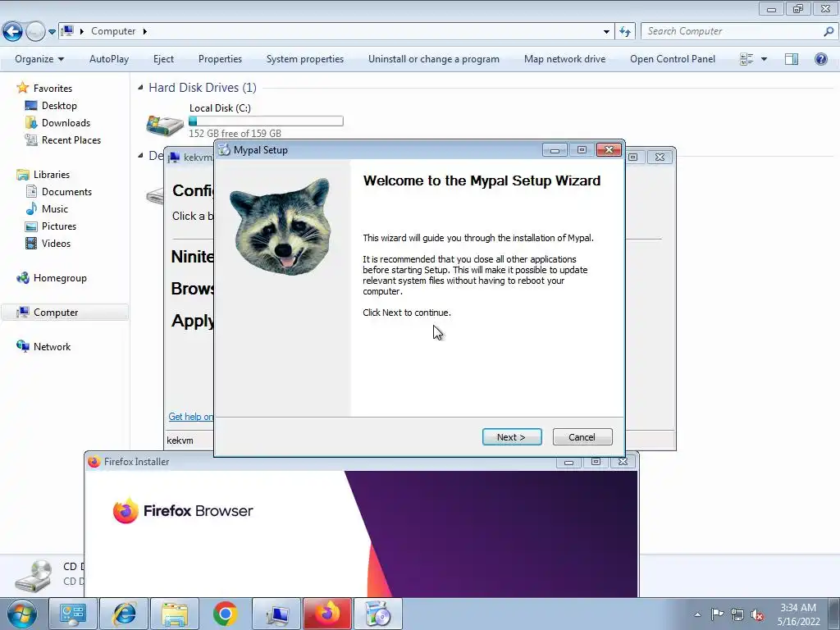Viewport: 840px width, 630px height.
Task: Select Homegroup in navigation pane
Action: point(60,278)
